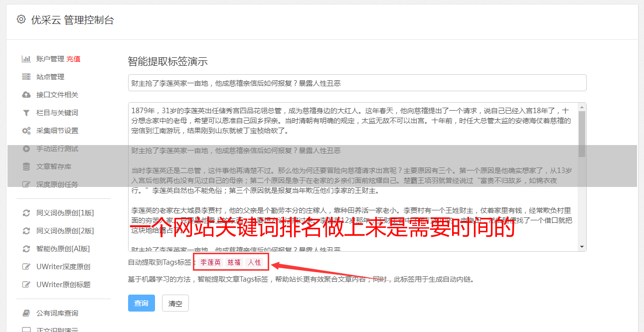Open the filter icon for 栏目与关键词
The image size is (644, 332).
(26, 113)
